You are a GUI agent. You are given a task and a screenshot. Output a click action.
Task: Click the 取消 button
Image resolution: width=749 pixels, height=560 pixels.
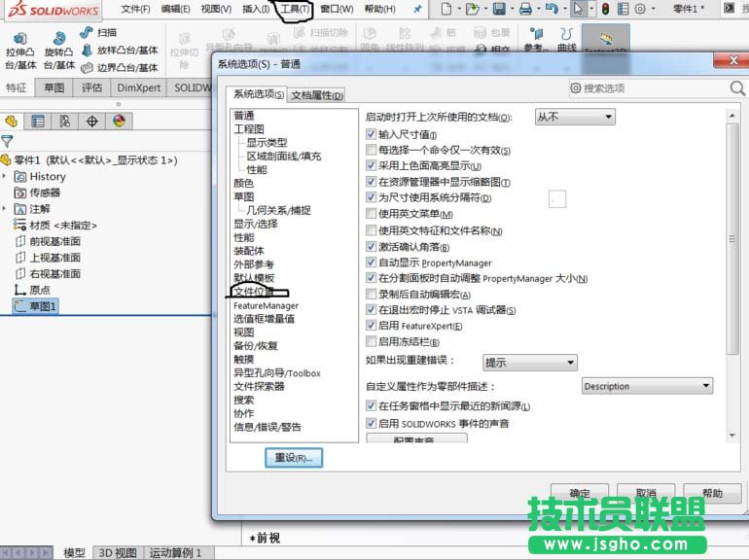646,493
